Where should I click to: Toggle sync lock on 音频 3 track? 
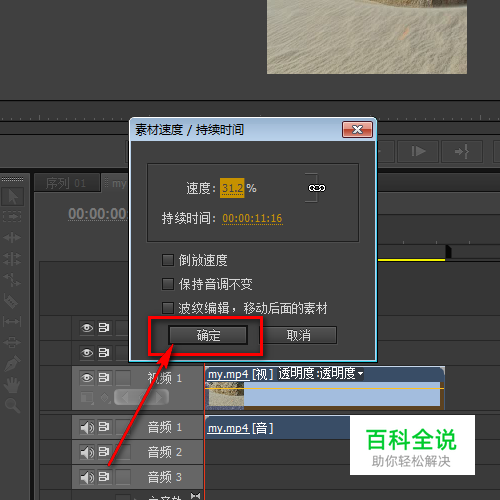104,477
